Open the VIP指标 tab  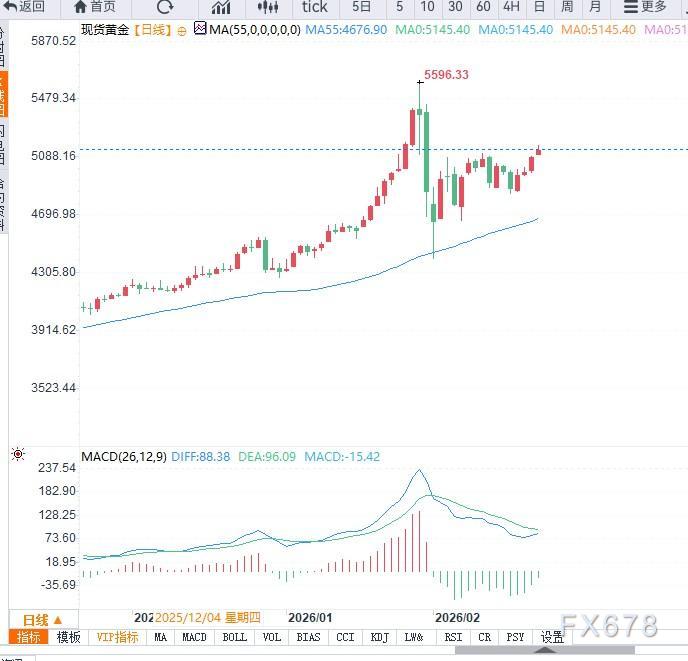(117, 637)
